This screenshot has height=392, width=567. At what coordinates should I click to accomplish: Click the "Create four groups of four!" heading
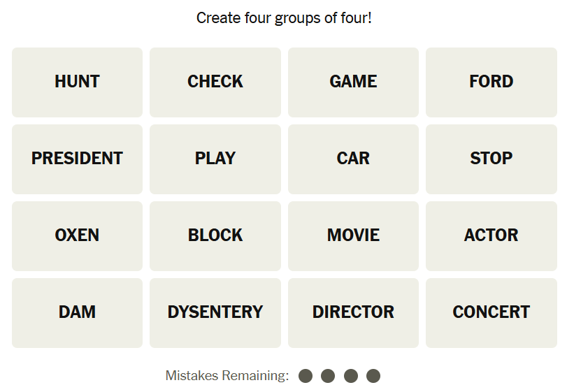click(284, 18)
